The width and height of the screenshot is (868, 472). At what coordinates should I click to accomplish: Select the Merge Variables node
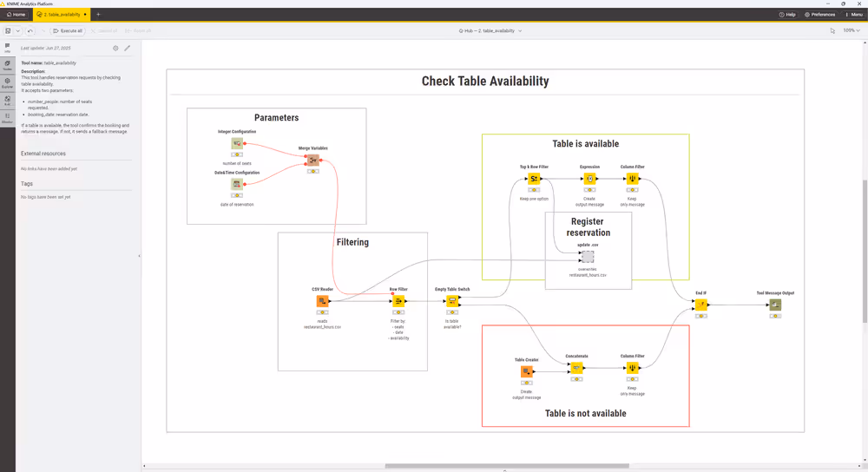click(312, 161)
